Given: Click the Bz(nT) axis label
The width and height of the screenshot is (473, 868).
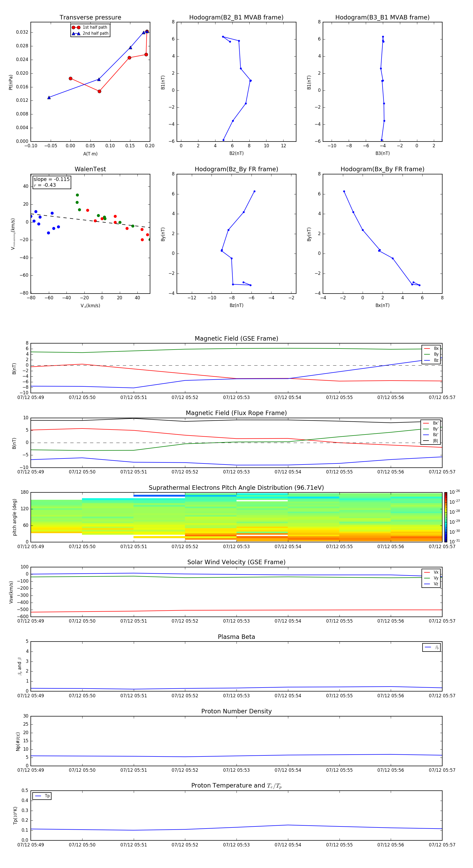Looking at the screenshot, I should point(236,305).
